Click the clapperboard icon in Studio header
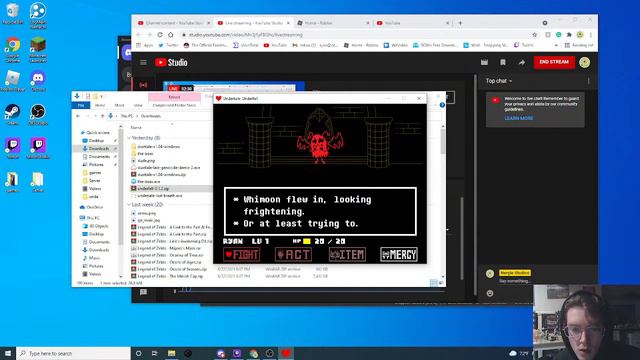This screenshot has height=360, width=640. 484,62
